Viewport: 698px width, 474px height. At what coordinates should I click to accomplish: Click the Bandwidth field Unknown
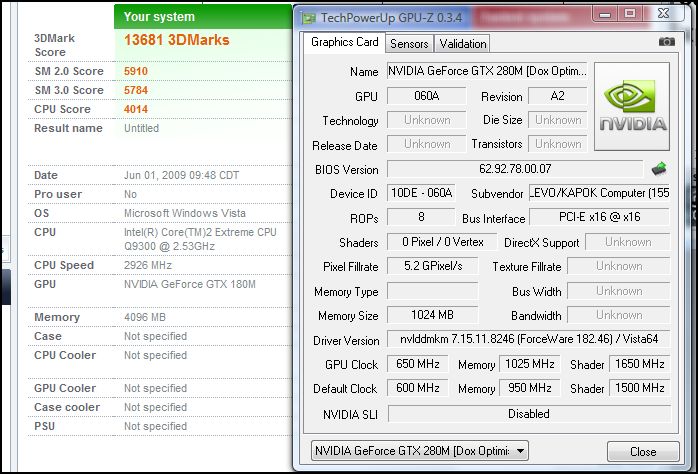tap(619, 315)
